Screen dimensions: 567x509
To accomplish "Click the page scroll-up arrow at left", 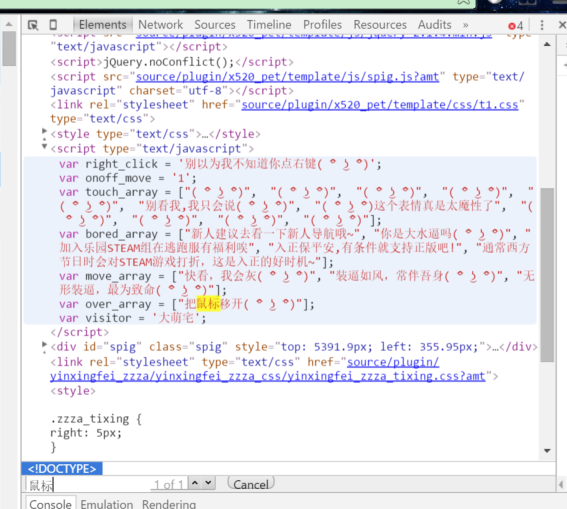I will (9, 24).
